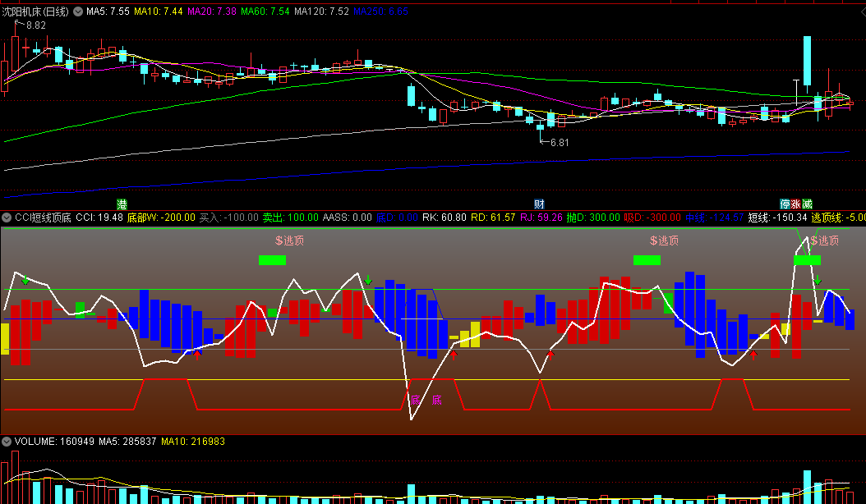Click the 财 info marker on the chart
The width and height of the screenshot is (866, 504).
pyautogui.click(x=539, y=204)
